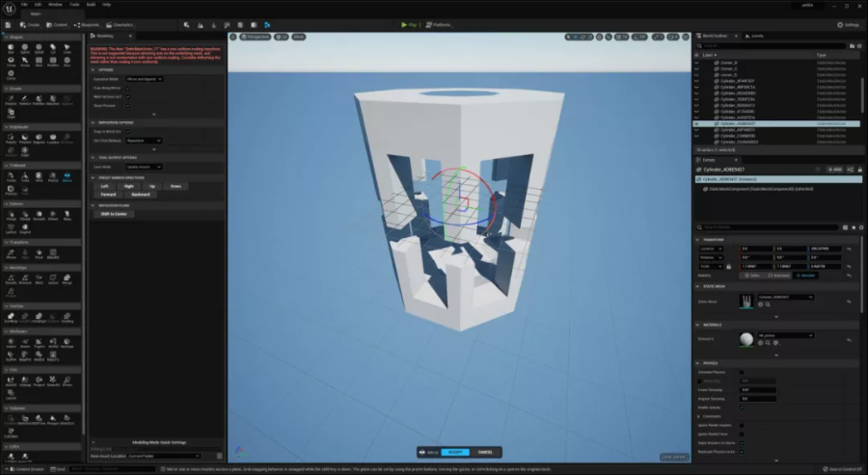Collapse the Transform section in Details
This screenshot has width=868, height=475.
(697, 240)
